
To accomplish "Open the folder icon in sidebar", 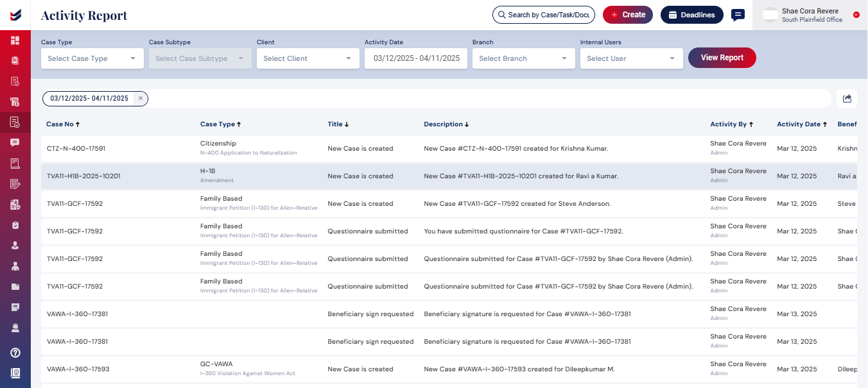I will [15, 287].
